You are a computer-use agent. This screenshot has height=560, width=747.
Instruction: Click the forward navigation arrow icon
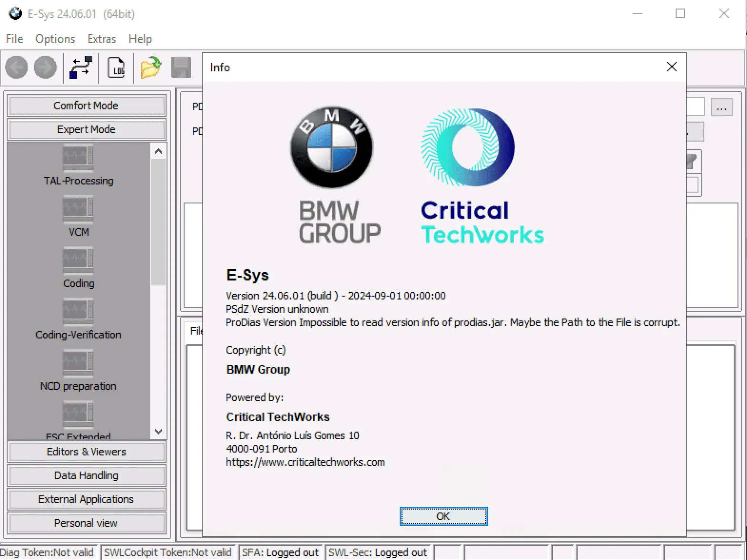46,67
